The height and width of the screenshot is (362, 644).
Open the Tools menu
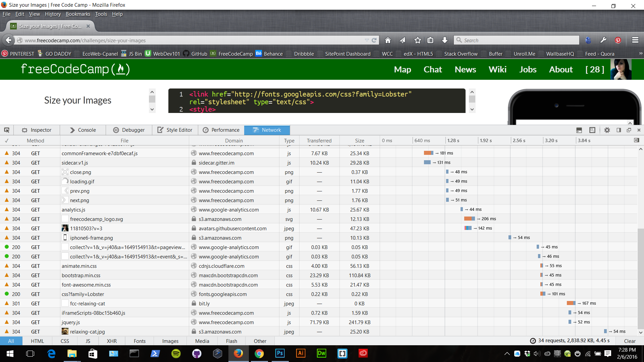coord(101,14)
